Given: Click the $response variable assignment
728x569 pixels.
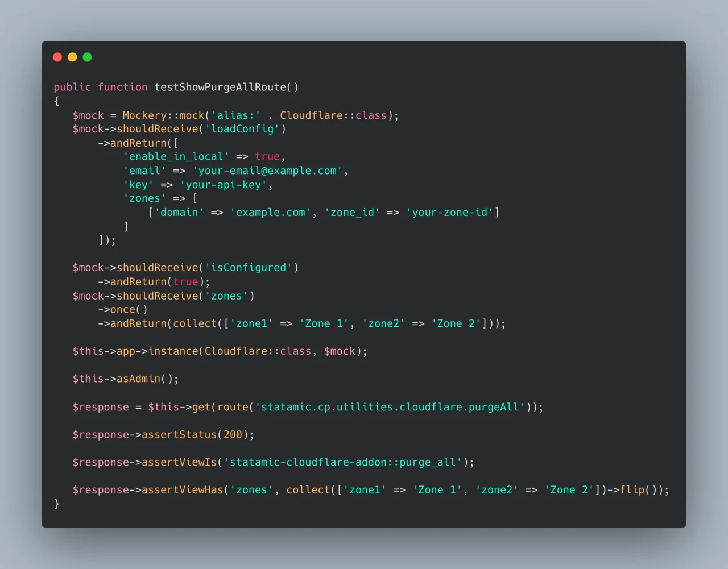Looking at the screenshot, I should pyautogui.click(x=101, y=407).
